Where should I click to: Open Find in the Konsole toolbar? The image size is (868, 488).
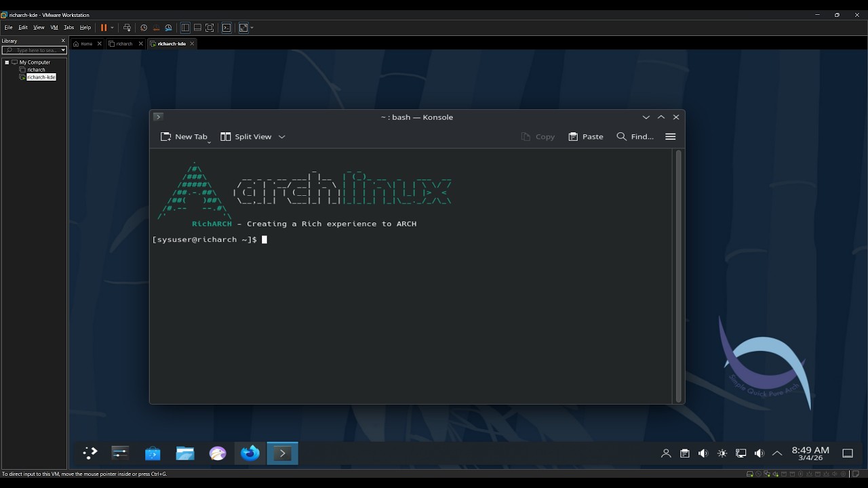click(635, 137)
